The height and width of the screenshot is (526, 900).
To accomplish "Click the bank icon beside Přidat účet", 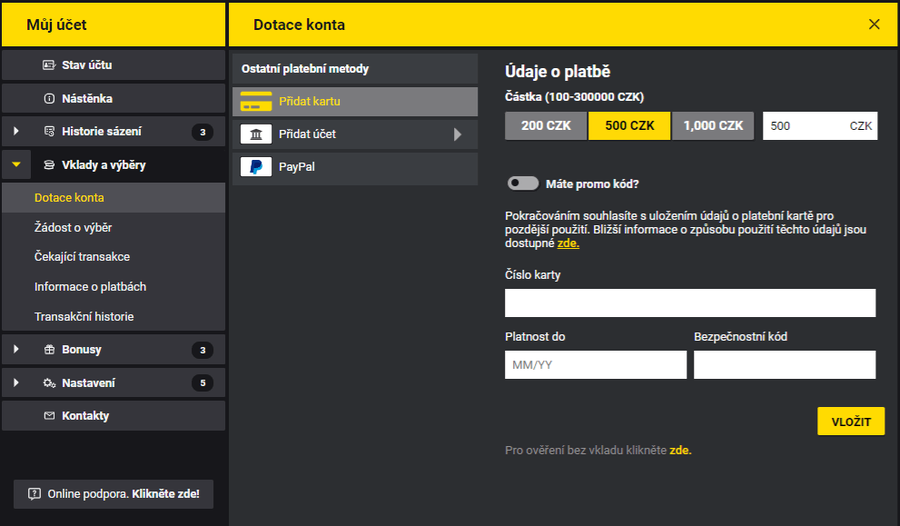I will [x=256, y=134].
